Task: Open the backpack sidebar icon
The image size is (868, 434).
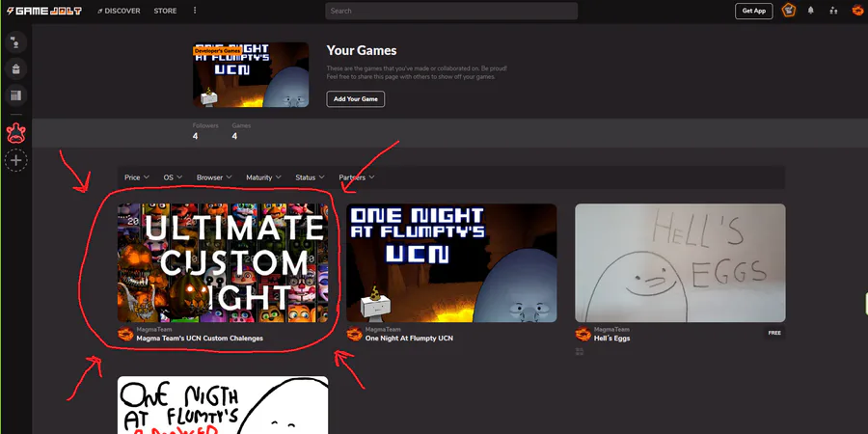Action: click(16, 68)
